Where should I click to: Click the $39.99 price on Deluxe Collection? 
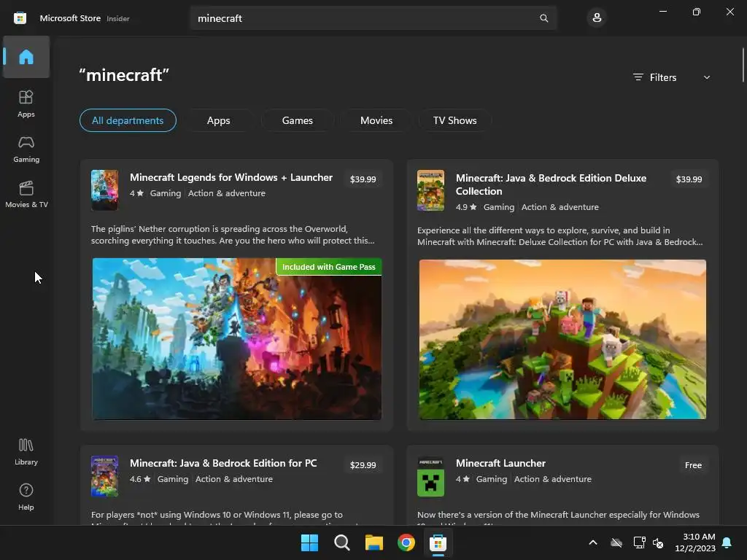689,179
